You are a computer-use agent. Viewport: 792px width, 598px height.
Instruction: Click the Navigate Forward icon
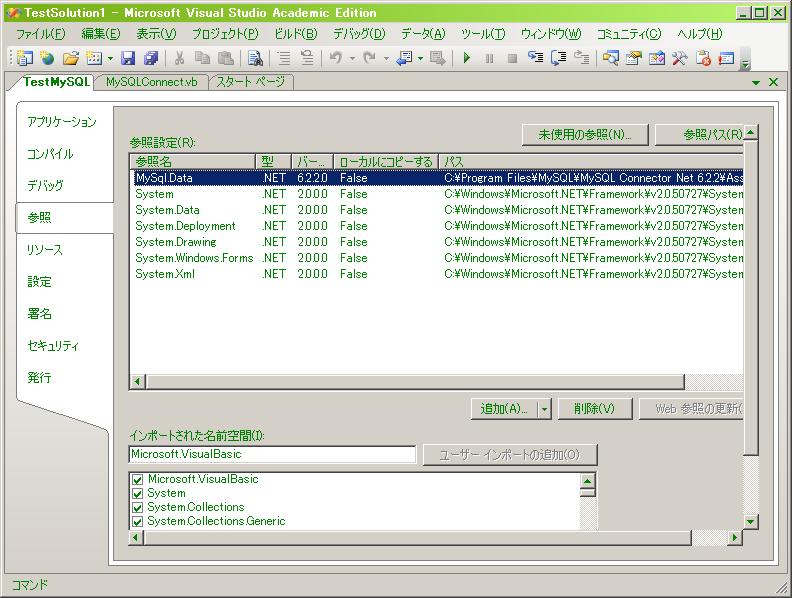tap(437, 58)
